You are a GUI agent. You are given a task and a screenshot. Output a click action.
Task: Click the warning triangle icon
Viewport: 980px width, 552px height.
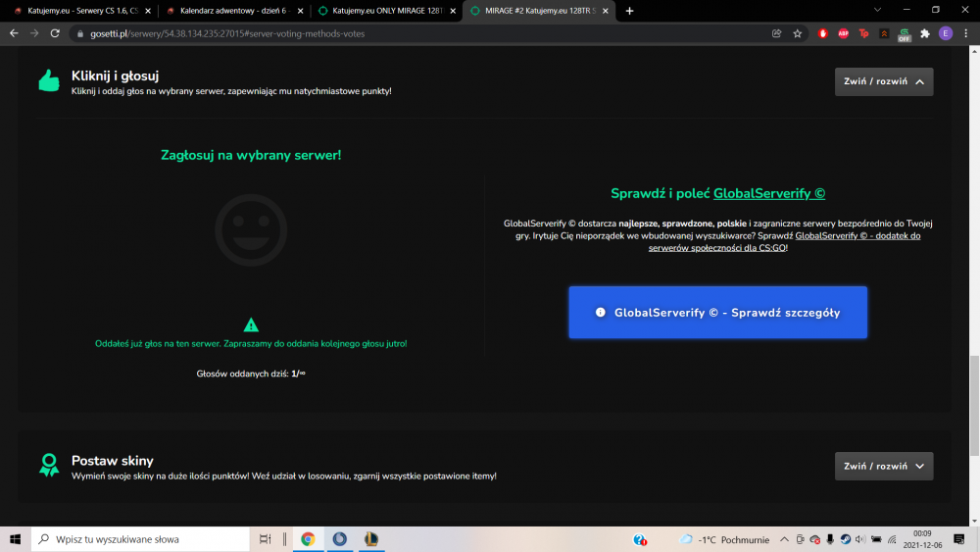251,325
